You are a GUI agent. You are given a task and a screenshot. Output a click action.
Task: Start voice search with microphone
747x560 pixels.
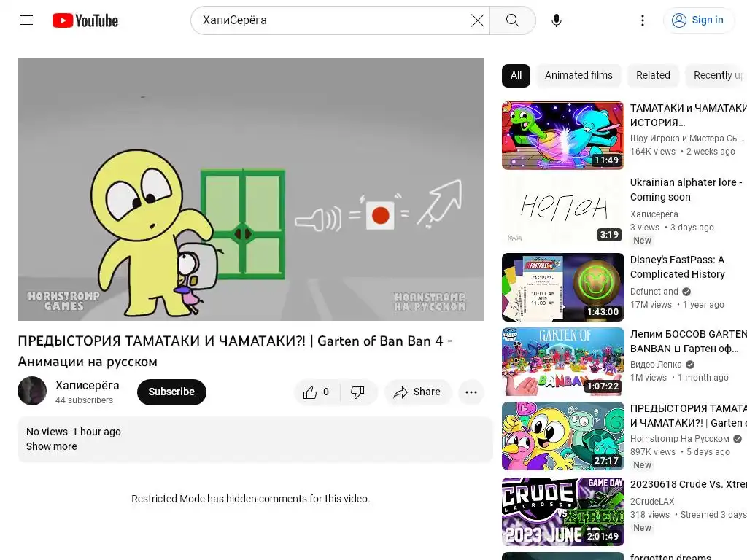[556, 20]
